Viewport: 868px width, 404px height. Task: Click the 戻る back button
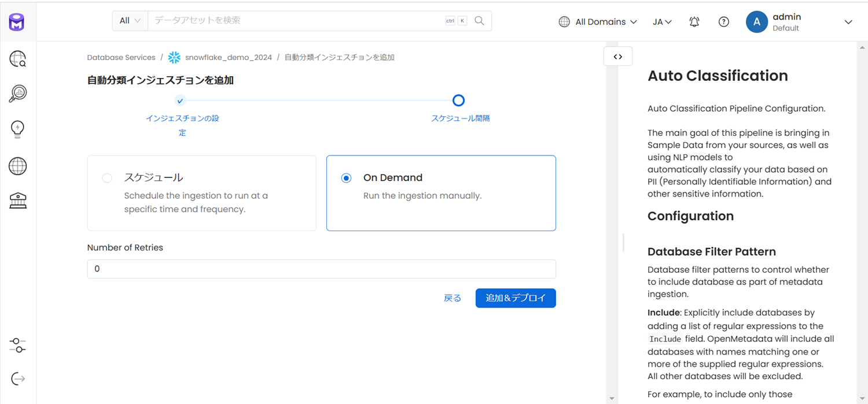point(453,298)
